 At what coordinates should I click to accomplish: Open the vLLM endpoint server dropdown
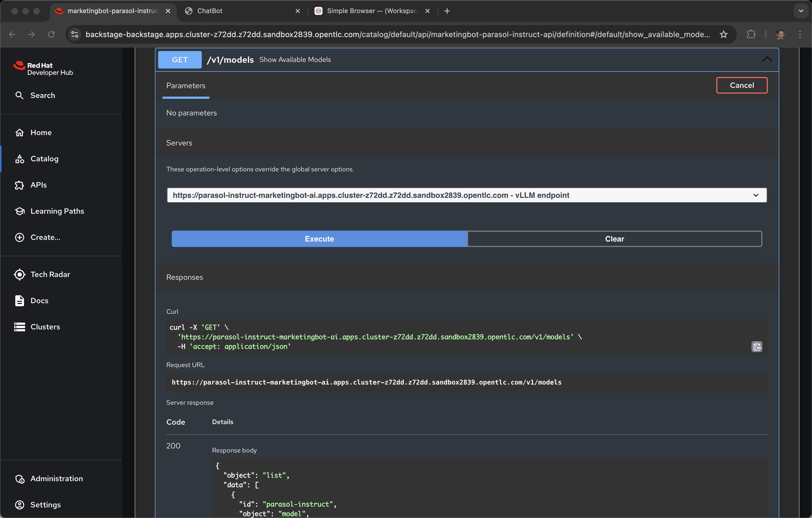(467, 195)
